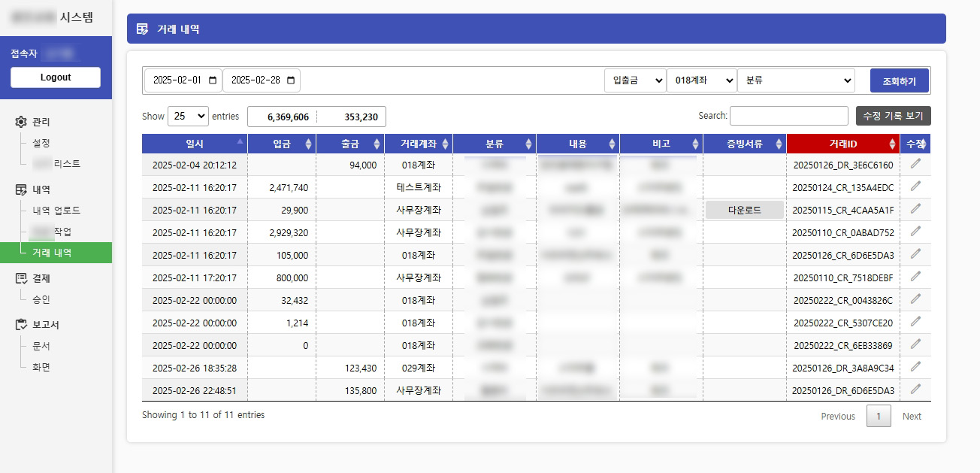Click the edit pencil on the last 사무장계좌 row
Screen dimensions: 980x473
click(x=915, y=390)
